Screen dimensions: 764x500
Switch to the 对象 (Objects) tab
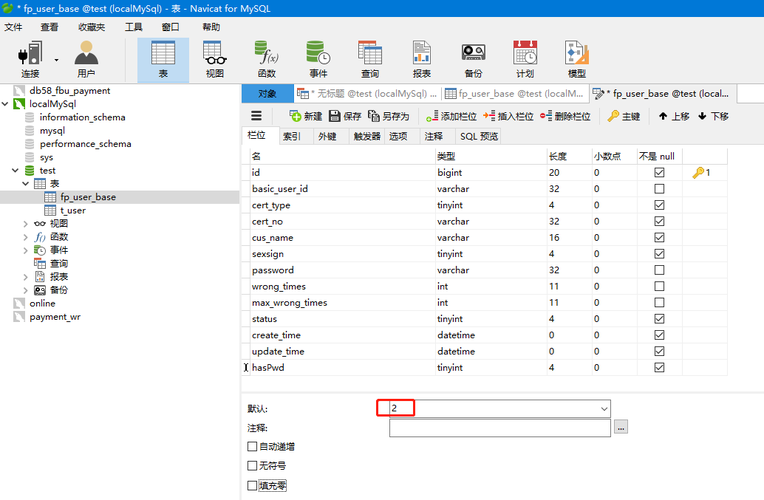point(267,94)
